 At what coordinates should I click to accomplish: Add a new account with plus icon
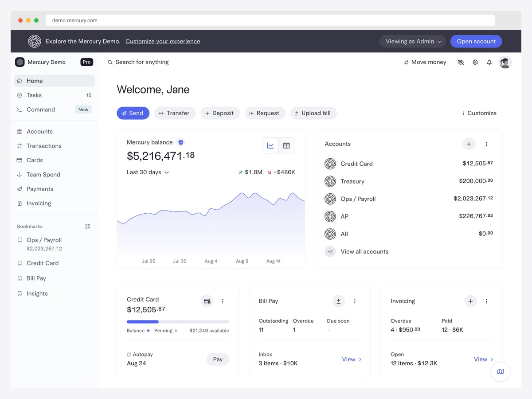point(469,144)
